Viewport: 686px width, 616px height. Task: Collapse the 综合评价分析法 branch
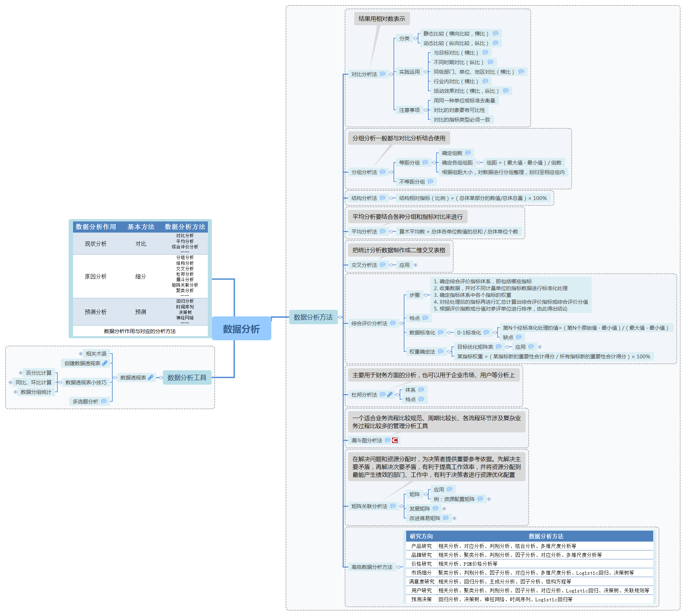(401, 323)
